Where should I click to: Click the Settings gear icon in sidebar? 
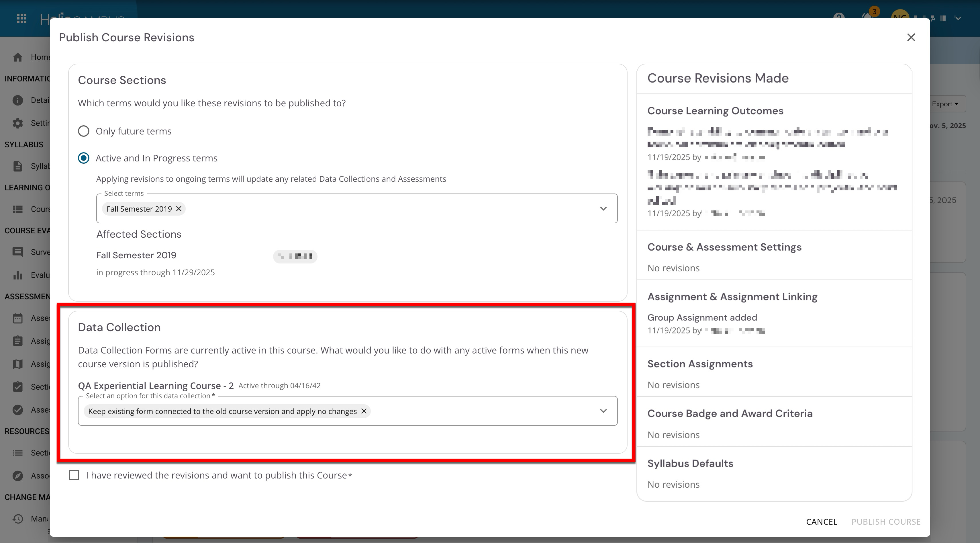tap(17, 123)
